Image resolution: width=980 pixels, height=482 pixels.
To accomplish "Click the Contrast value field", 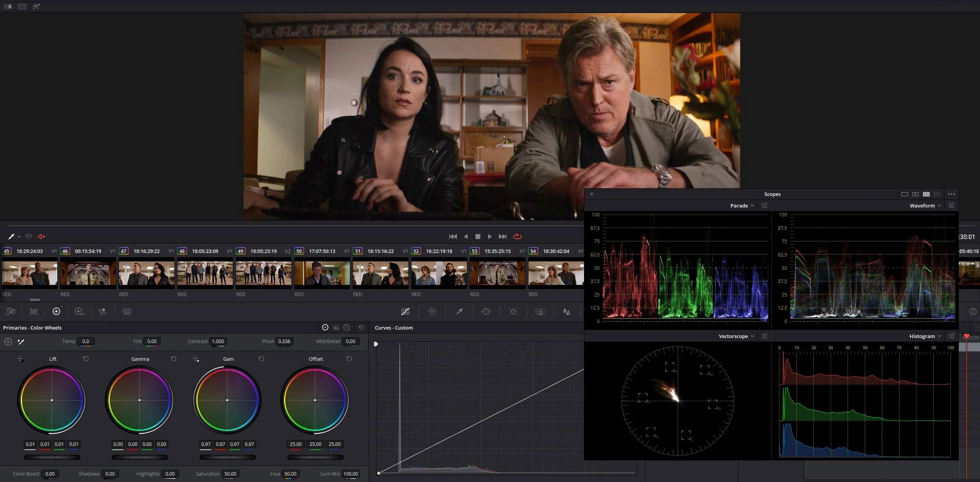I will click(x=218, y=342).
